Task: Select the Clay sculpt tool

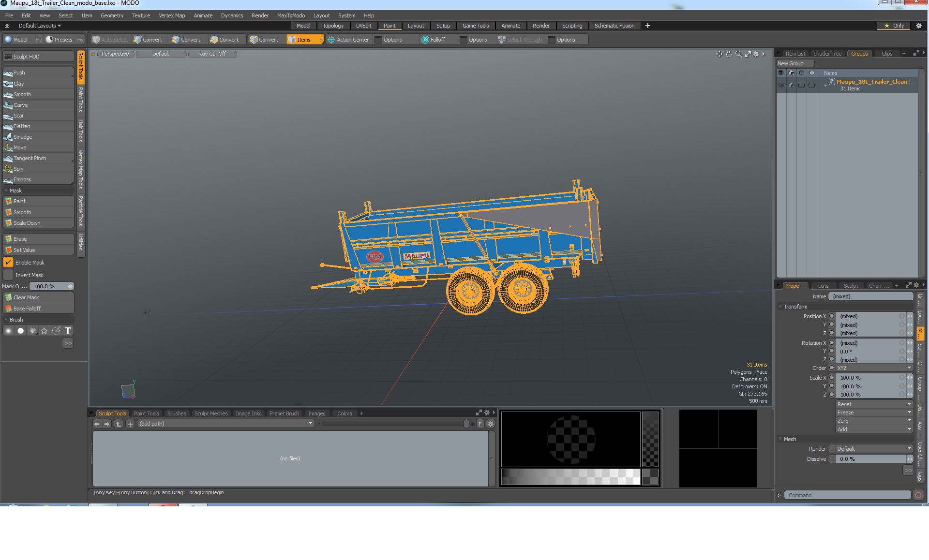Action: 38,84
